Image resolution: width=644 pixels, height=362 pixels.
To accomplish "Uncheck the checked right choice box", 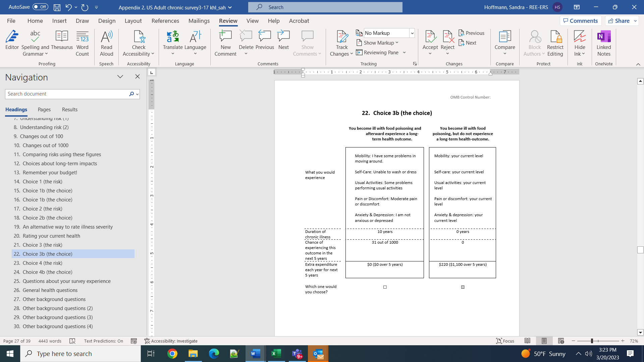I will click(463, 287).
